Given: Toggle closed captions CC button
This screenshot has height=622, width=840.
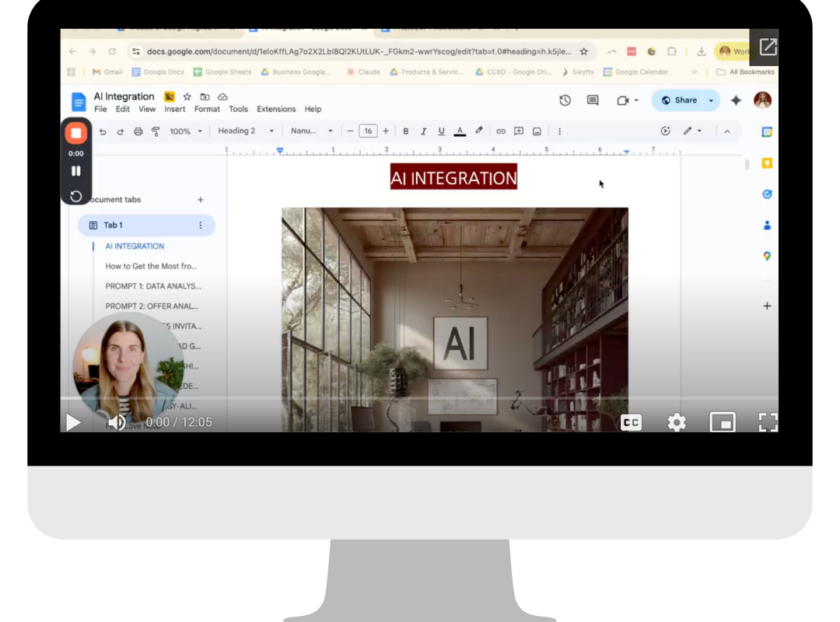Looking at the screenshot, I should coord(631,423).
